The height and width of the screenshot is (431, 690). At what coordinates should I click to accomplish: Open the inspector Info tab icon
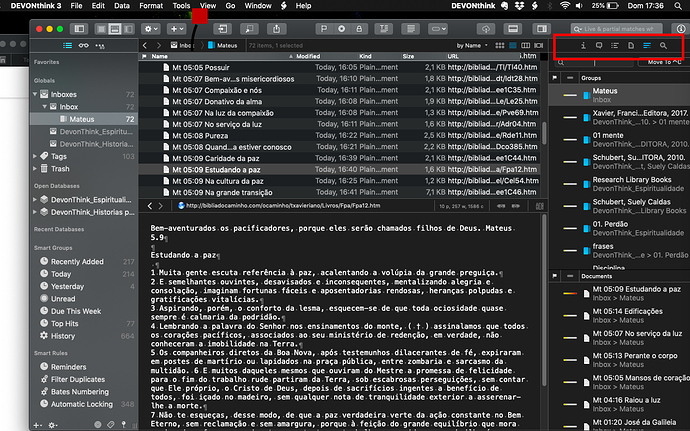pyautogui.click(x=583, y=45)
